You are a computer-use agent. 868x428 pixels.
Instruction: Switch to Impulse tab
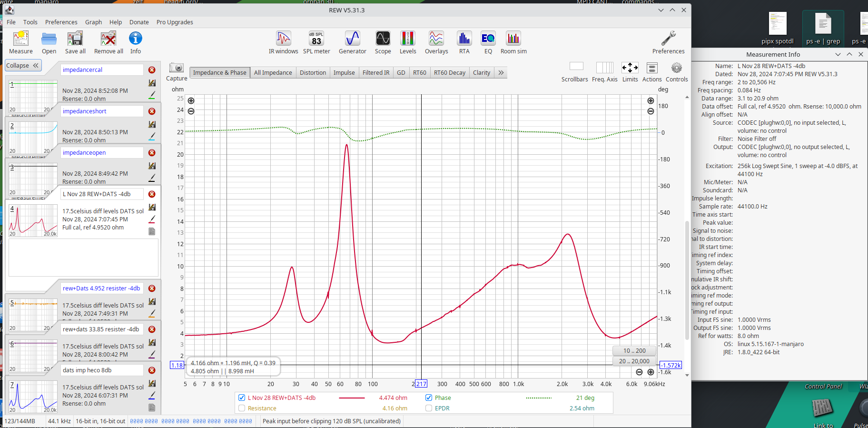[344, 72]
